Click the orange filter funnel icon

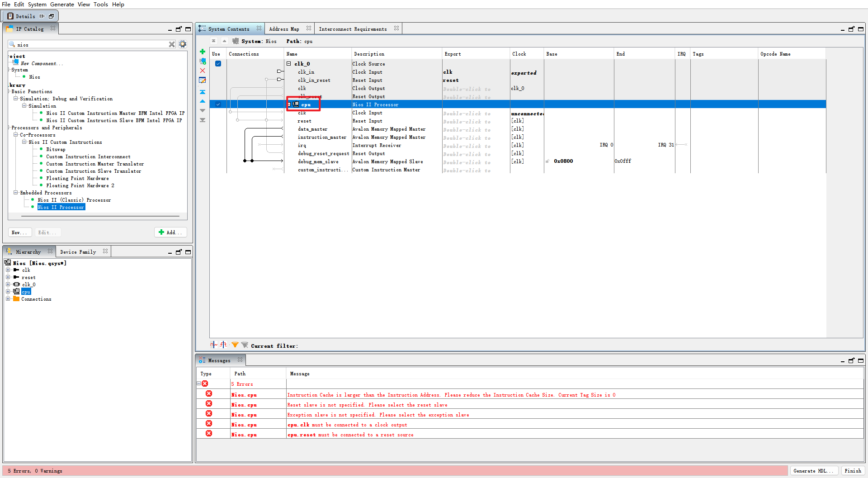point(235,345)
